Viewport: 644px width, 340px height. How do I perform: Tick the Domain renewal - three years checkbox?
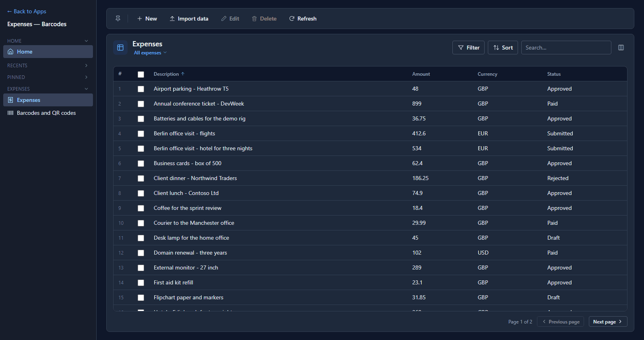[x=141, y=253]
